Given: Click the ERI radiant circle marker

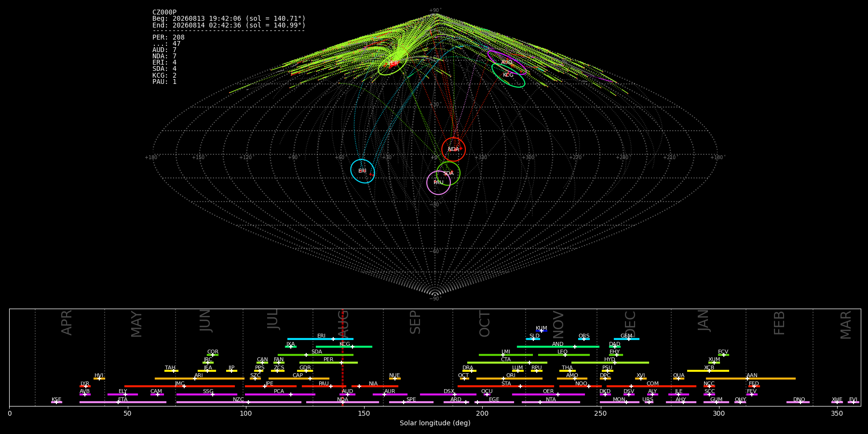Looking at the screenshot, I should (x=363, y=171).
